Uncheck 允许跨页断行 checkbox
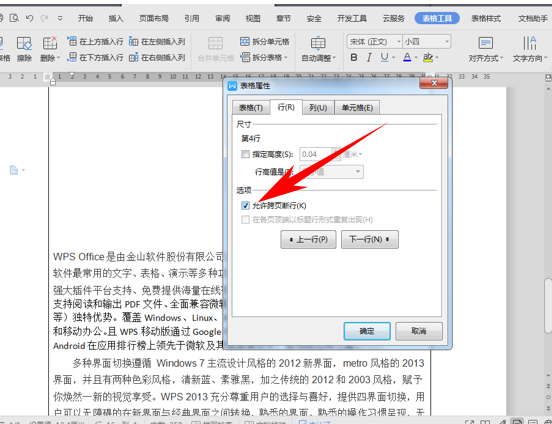Image resolution: width=552 pixels, height=424 pixels. (245, 205)
